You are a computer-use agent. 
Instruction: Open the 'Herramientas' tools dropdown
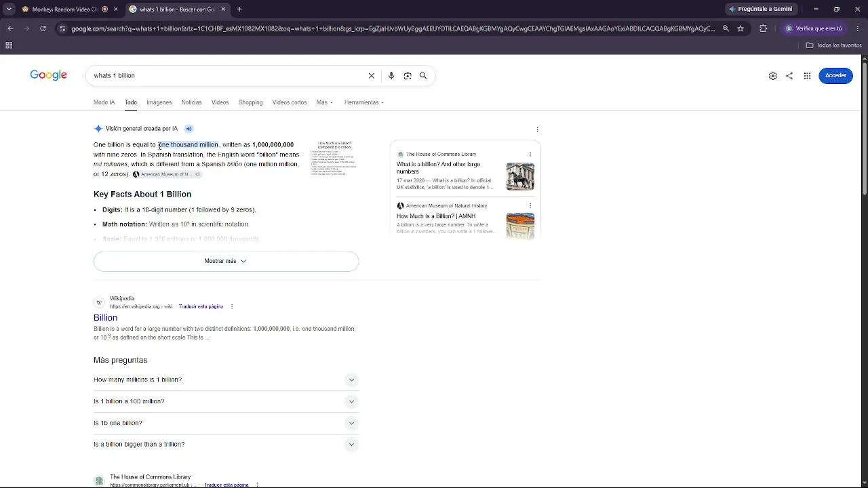point(364,102)
